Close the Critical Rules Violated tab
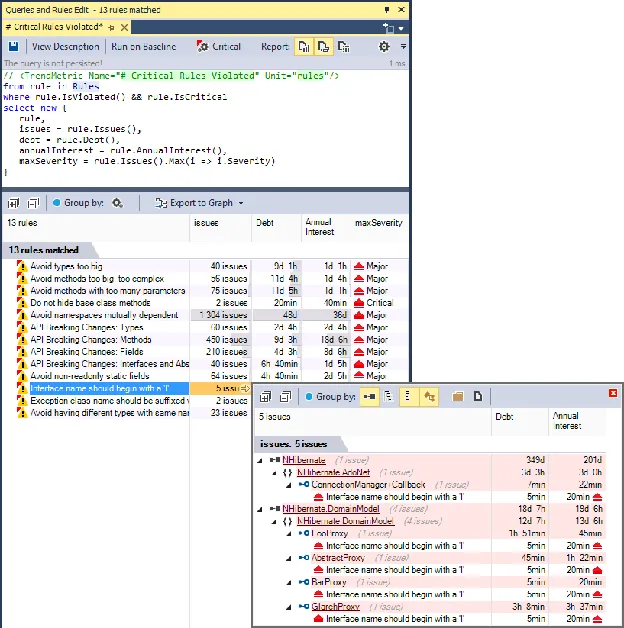Screen dimensions: 624x628 (x=125, y=27)
